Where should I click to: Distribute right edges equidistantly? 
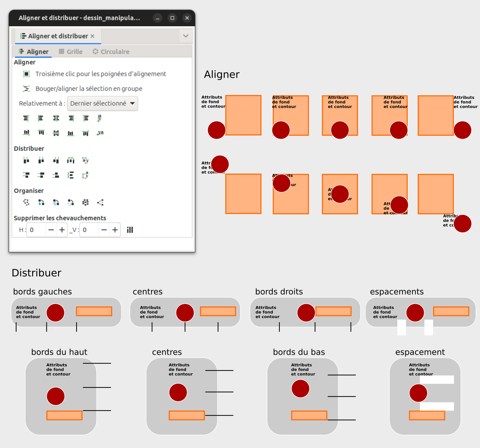point(56,160)
